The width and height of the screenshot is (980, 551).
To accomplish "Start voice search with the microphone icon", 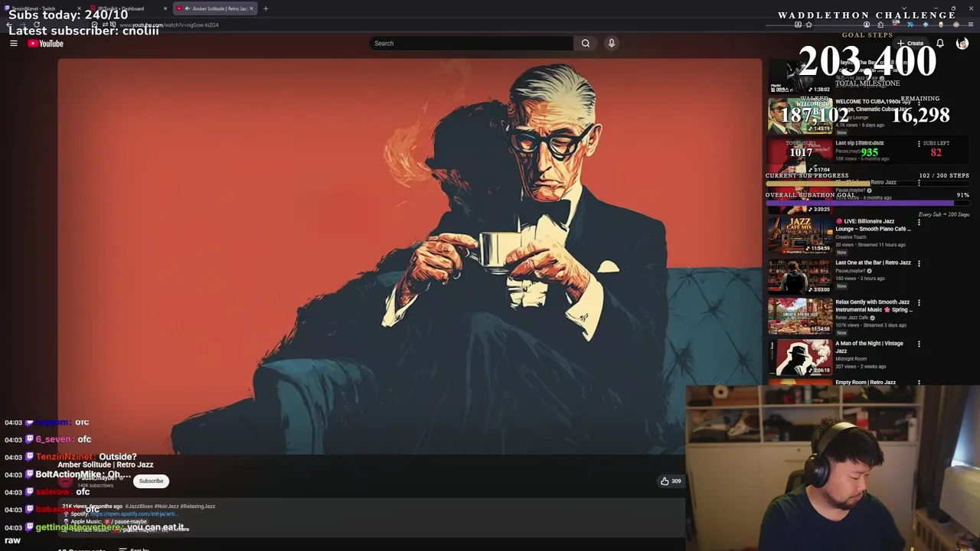I will (611, 43).
